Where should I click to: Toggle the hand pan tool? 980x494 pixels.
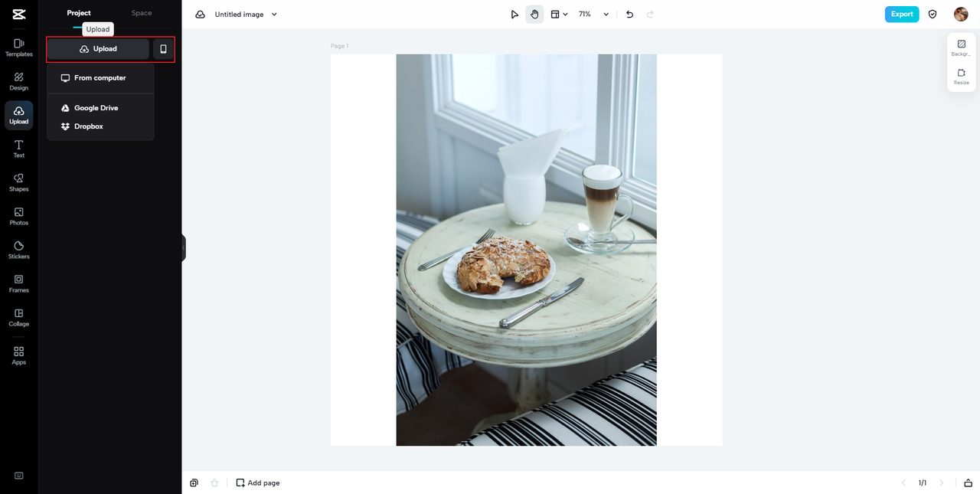coord(534,15)
